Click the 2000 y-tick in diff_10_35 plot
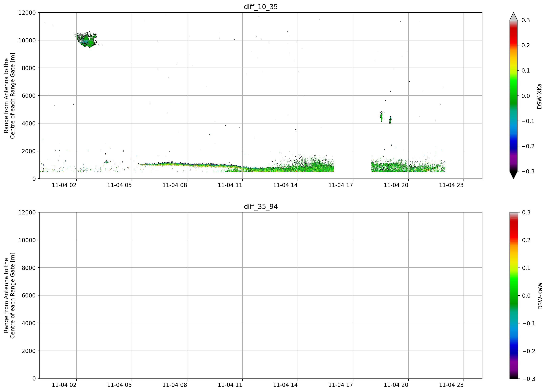The height and width of the screenshot is (392, 547). tap(29, 151)
